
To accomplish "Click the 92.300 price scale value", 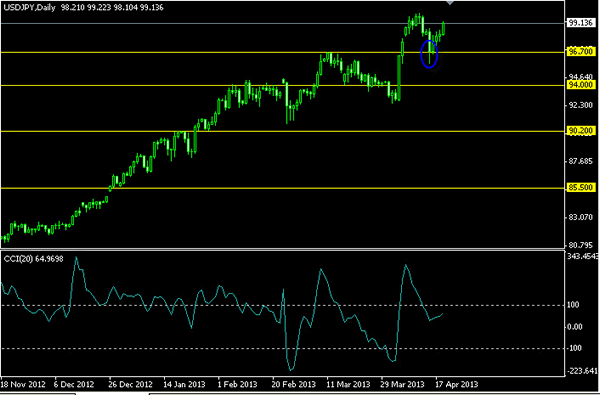I will click(x=580, y=105).
